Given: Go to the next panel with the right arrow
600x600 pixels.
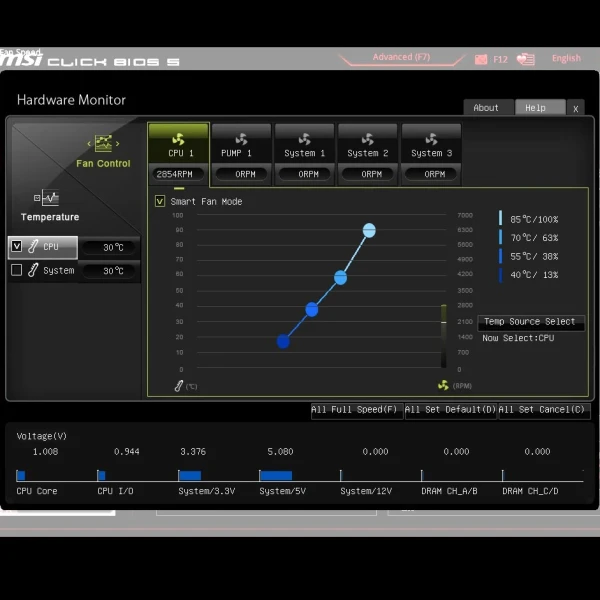Looking at the screenshot, I should [x=117, y=144].
